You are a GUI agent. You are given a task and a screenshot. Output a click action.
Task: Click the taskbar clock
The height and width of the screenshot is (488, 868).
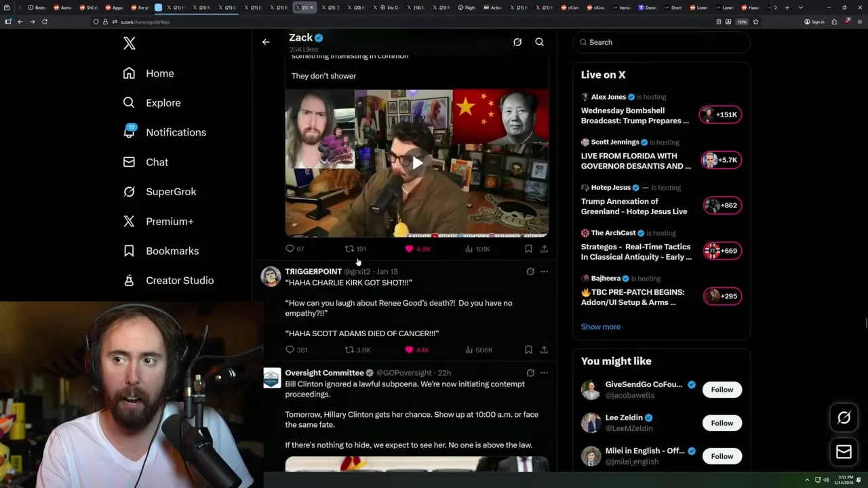(846, 480)
